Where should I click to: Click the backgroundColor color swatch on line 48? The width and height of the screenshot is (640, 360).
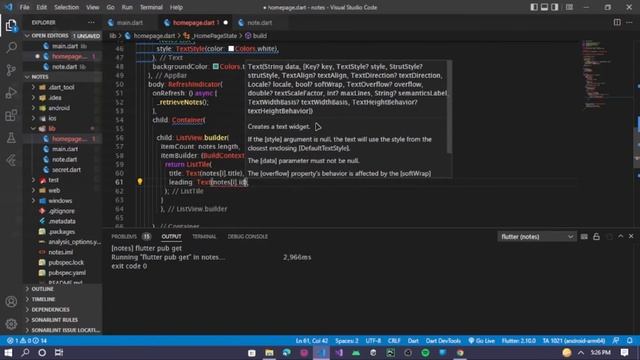pos(216,67)
